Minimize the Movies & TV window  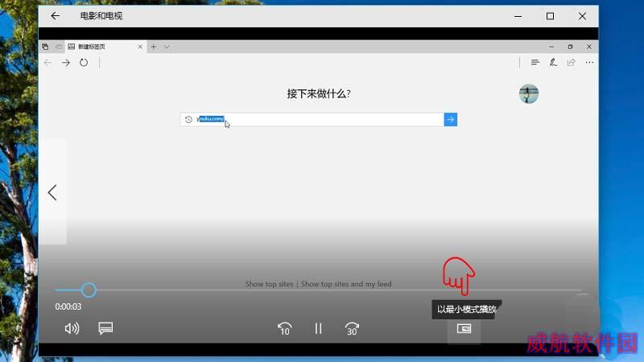[x=518, y=16]
